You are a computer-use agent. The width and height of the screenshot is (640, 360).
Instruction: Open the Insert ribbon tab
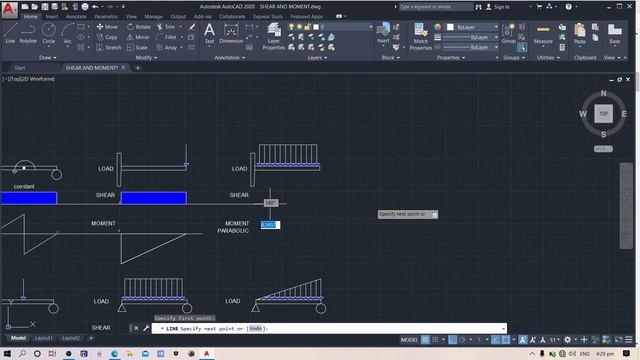pos(52,17)
